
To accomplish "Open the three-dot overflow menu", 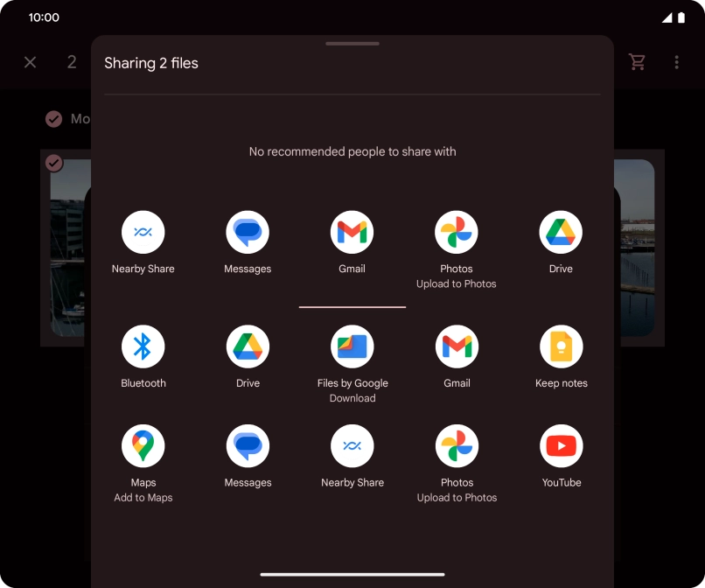I will 676,62.
